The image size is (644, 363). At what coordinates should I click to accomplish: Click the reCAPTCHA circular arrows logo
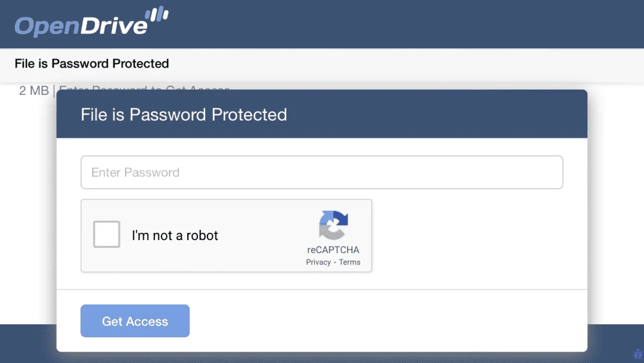click(x=333, y=225)
